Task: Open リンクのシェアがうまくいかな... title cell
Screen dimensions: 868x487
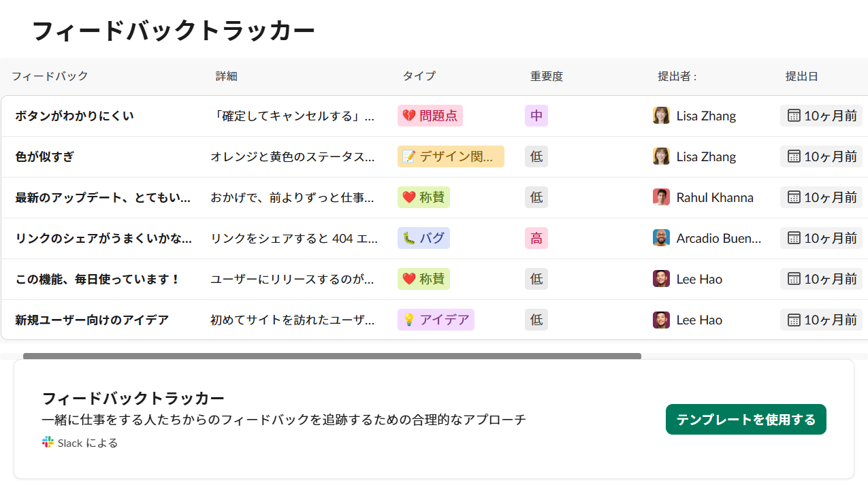Action: pyautogui.click(x=103, y=238)
